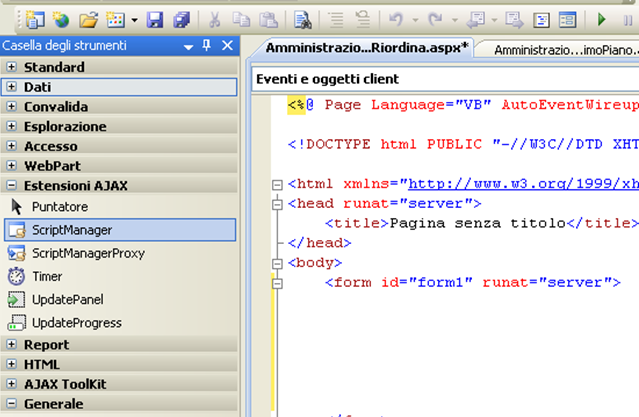Image resolution: width=639 pixels, height=417 pixels.
Task: Click the DOCTYPE declaration line
Action: tap(463, 144)
